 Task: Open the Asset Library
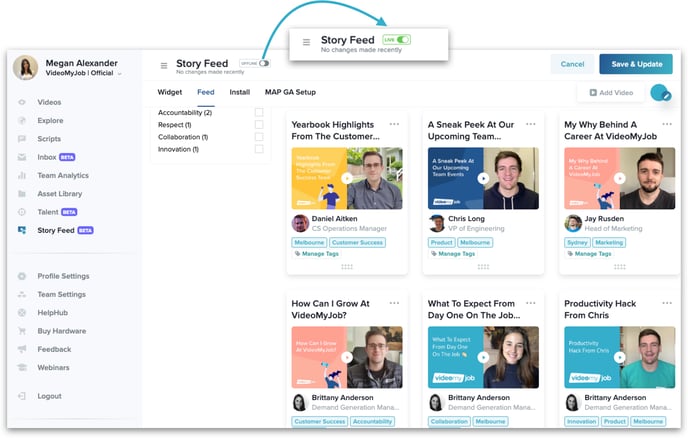pyautogui.click(x=60, y=194)
